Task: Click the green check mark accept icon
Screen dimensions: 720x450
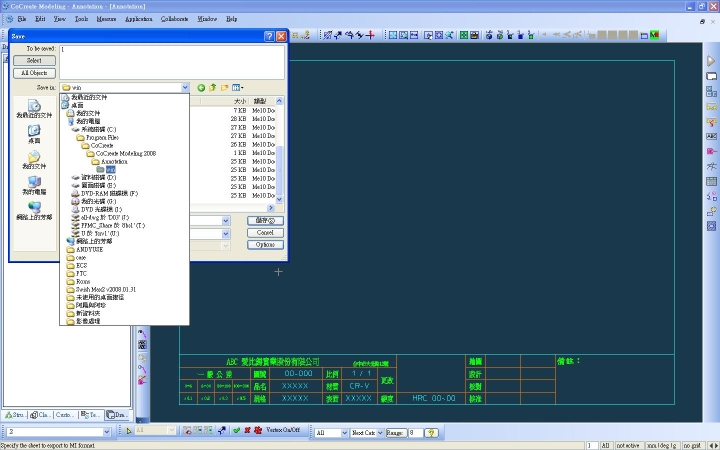Action: [x=236, y=431]
